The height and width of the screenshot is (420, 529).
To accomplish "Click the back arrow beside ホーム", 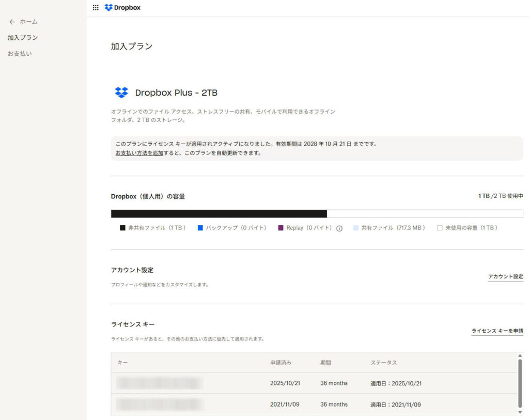I will (x=12, y=22).
